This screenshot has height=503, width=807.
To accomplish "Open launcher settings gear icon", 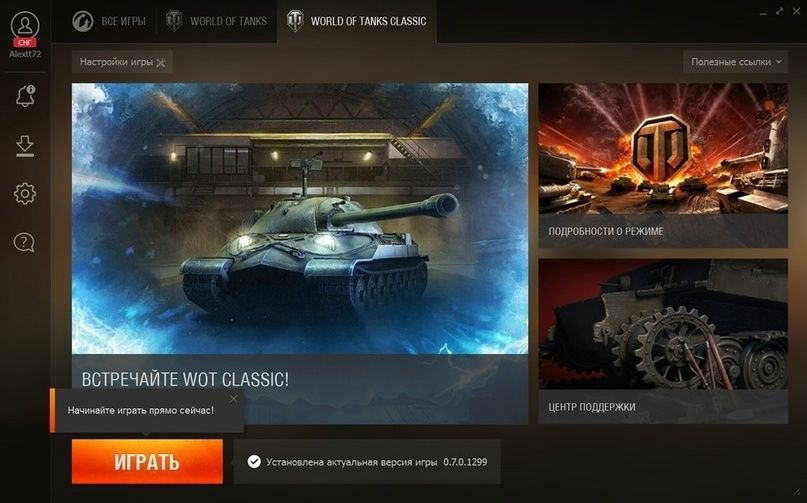I will (25, 194).
